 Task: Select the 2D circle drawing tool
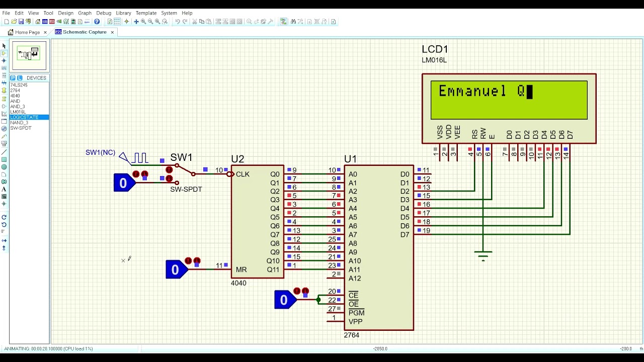click(4, 167)
